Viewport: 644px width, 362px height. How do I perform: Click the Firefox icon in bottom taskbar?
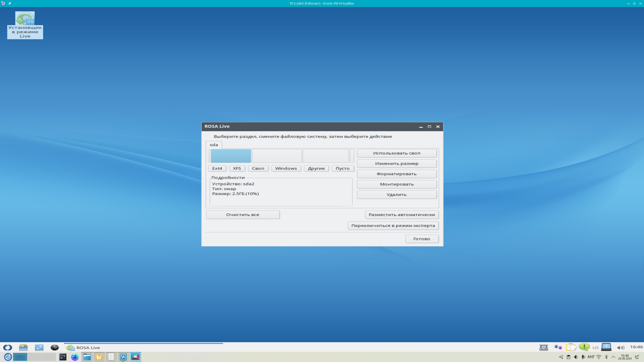(75, 357)
